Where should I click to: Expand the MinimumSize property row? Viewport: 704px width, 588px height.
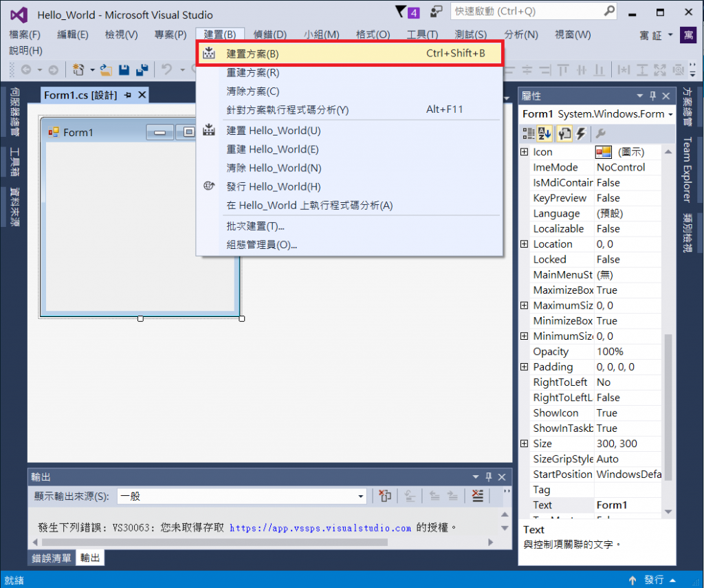[x=524, y=336]
